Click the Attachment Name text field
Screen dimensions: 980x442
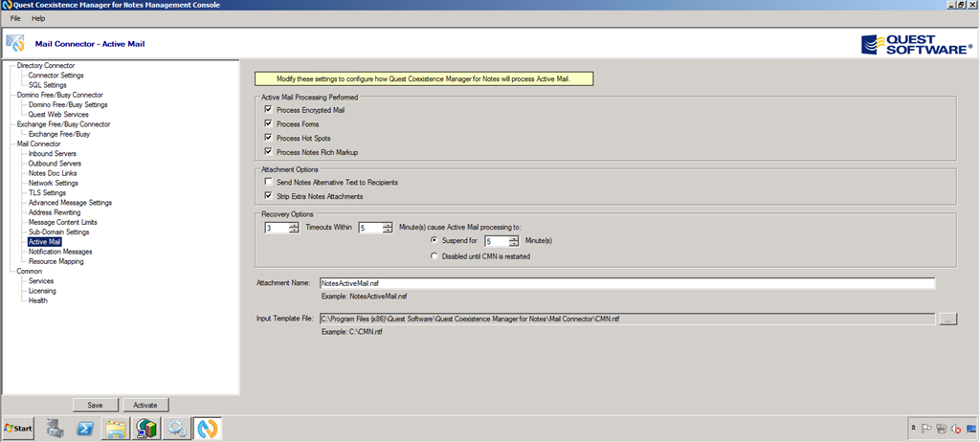(627, 283)
